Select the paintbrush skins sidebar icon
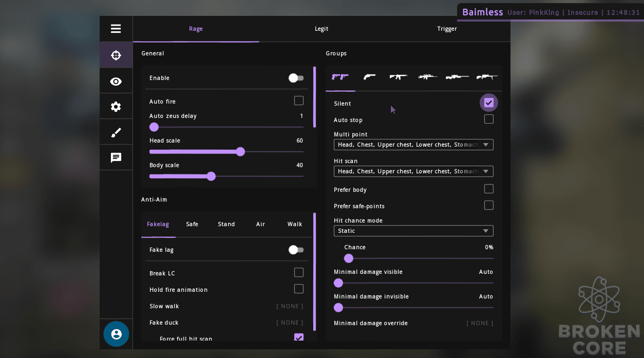The width and height of the screenshot is (644, 358). point(116,133)
